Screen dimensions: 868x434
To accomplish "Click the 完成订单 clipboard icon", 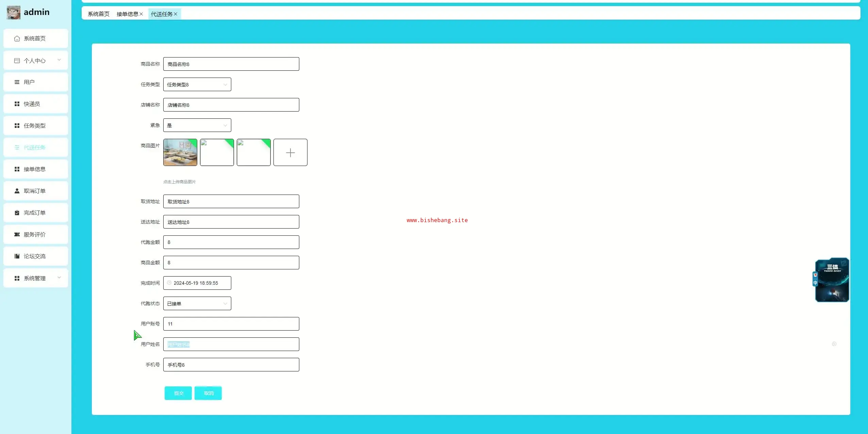I will click(17, 213).
